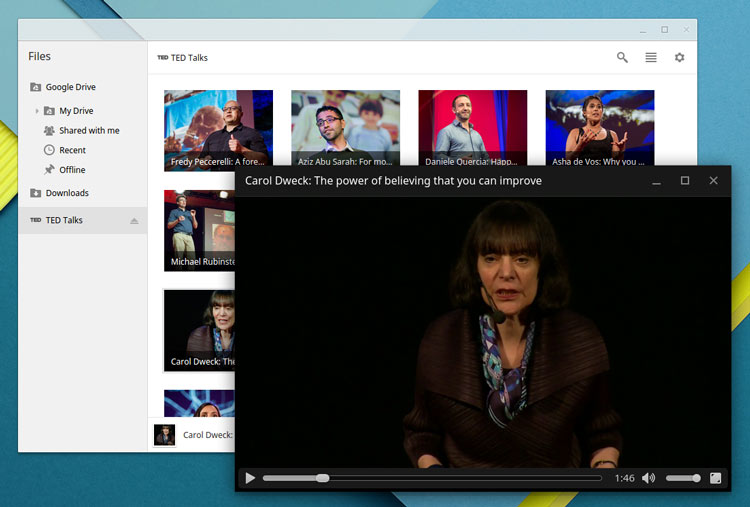Open Recent files in sidebar
750x507 pixels.
coord(72,150)
